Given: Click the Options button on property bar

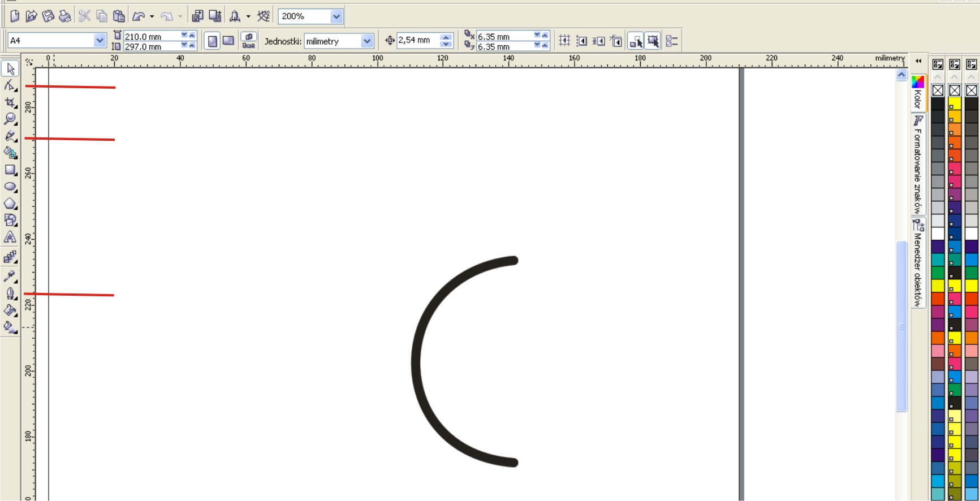Looking at the screenshot, I should click(x=671, y=41).
